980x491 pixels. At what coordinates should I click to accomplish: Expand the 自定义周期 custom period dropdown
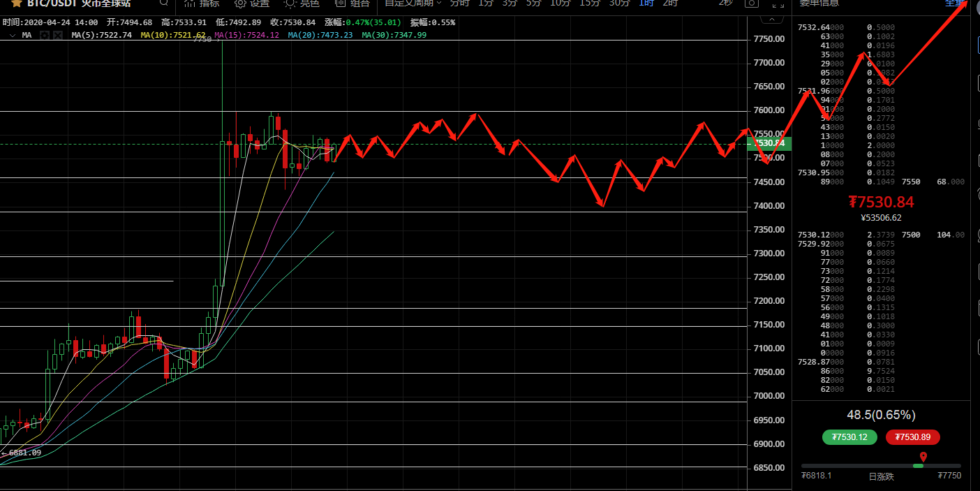(x=413, y=3)
